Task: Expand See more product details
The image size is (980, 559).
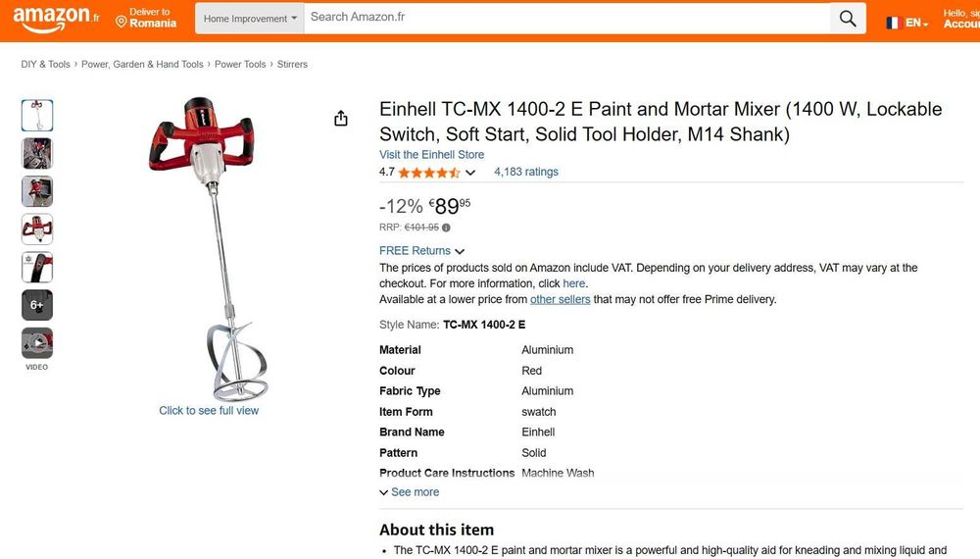Action: (410, 492)
